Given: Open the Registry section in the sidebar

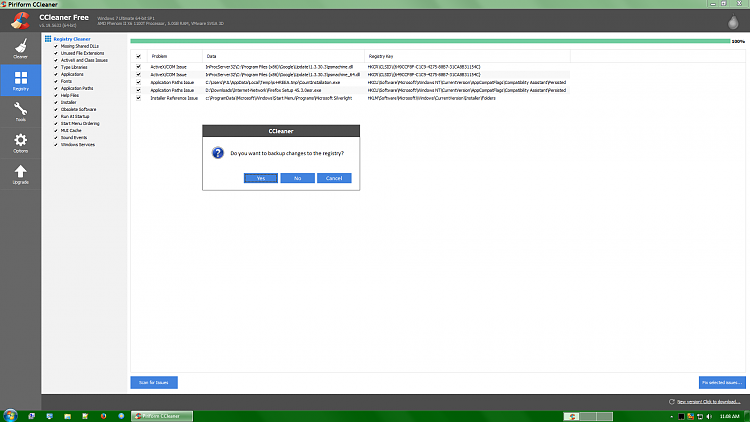Looking at the screenshot, I should pyautogui.click(x=21, y=80).
